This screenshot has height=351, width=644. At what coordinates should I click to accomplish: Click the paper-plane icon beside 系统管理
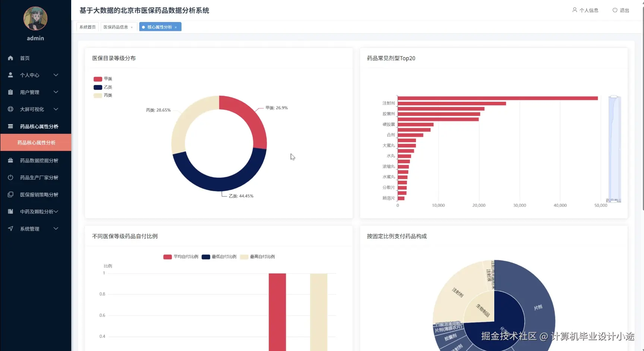[x=10, y=229]
